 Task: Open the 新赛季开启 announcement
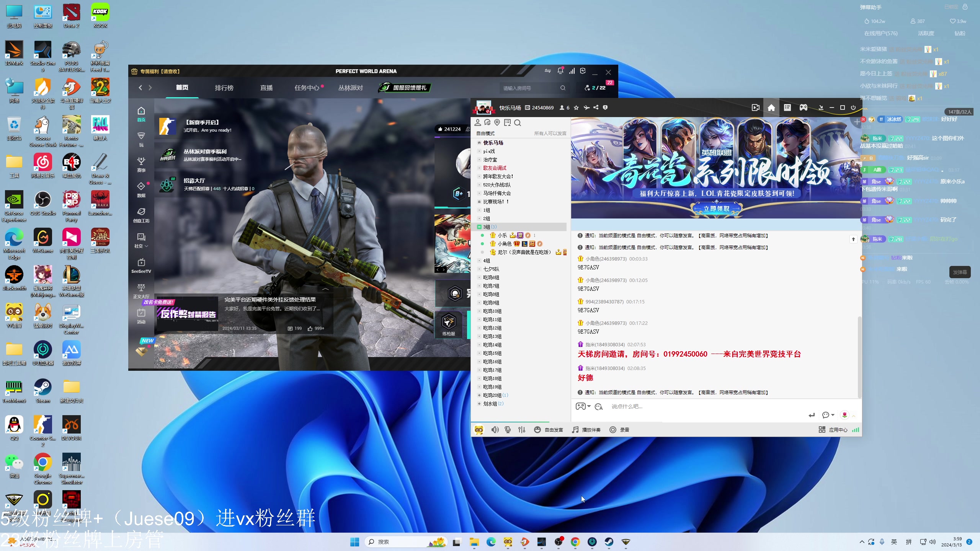pos(207,126)
